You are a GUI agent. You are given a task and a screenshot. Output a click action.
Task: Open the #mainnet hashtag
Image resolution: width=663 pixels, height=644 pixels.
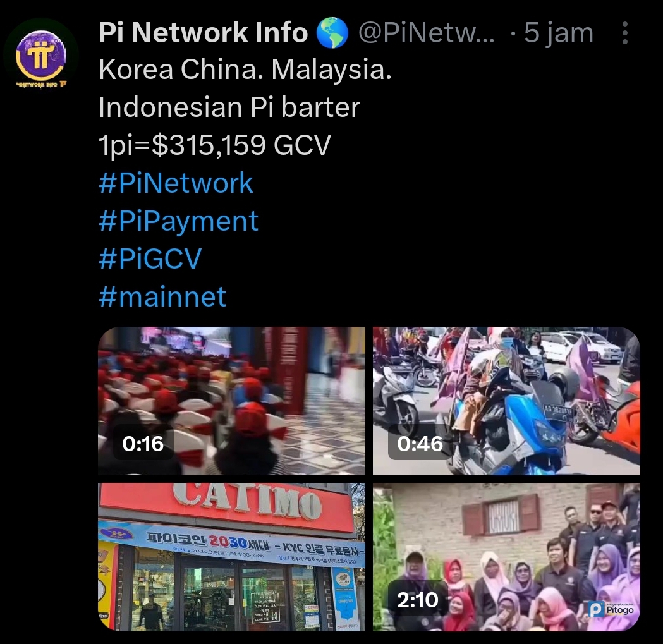(162, 296)
